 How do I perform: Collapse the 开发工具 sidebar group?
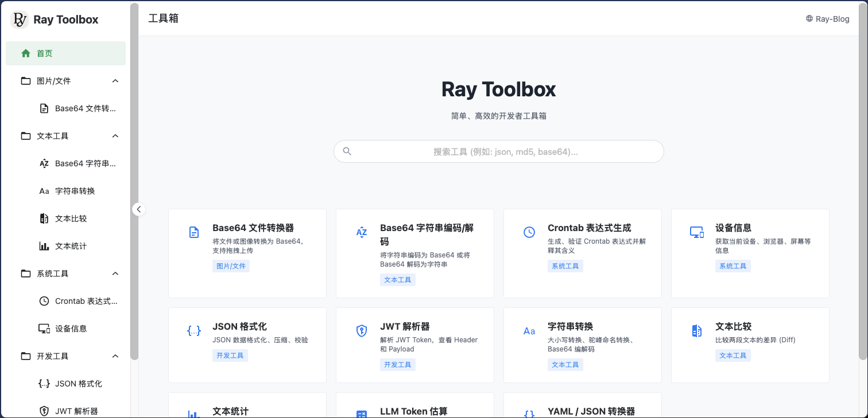pyautogui.click(x=115, y=356)
